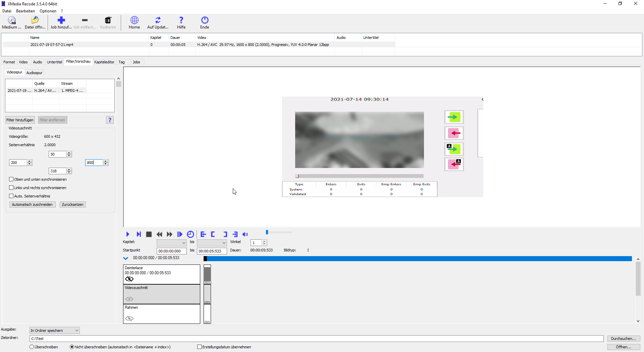Screen dimensions: 644x352
Task: Click Automatisch zuschneiden button
Action: tap(32, 204)
